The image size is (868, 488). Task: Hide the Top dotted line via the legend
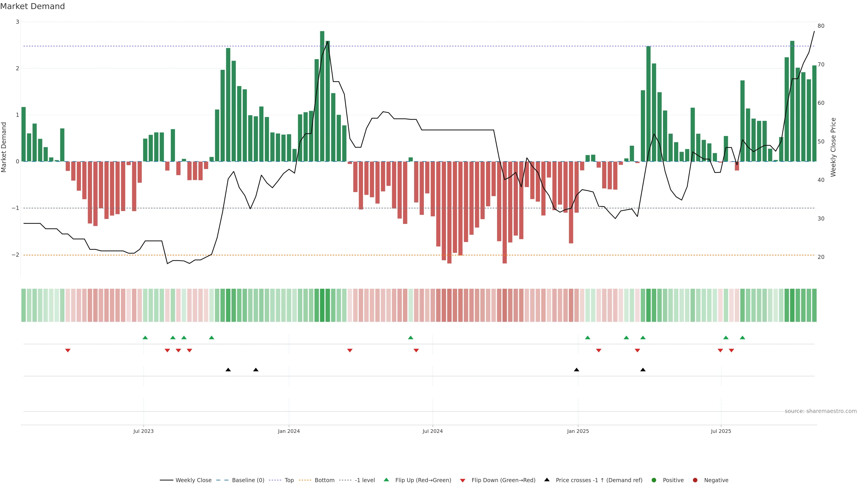click(289, 480)
